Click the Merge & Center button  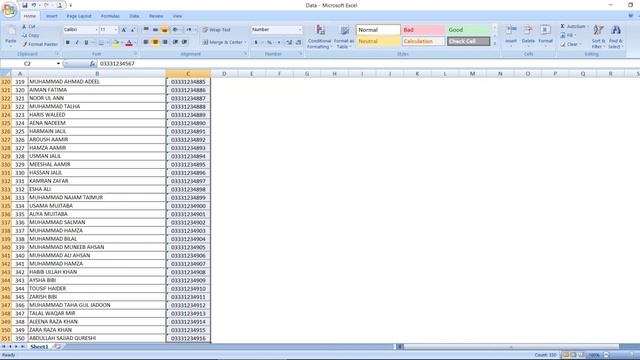click(222, 42)
